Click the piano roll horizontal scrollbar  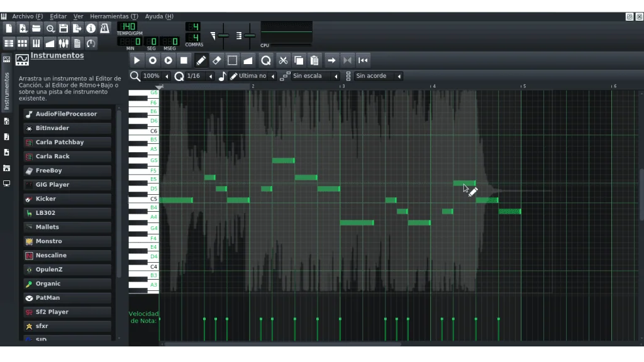tap(282, 344)
